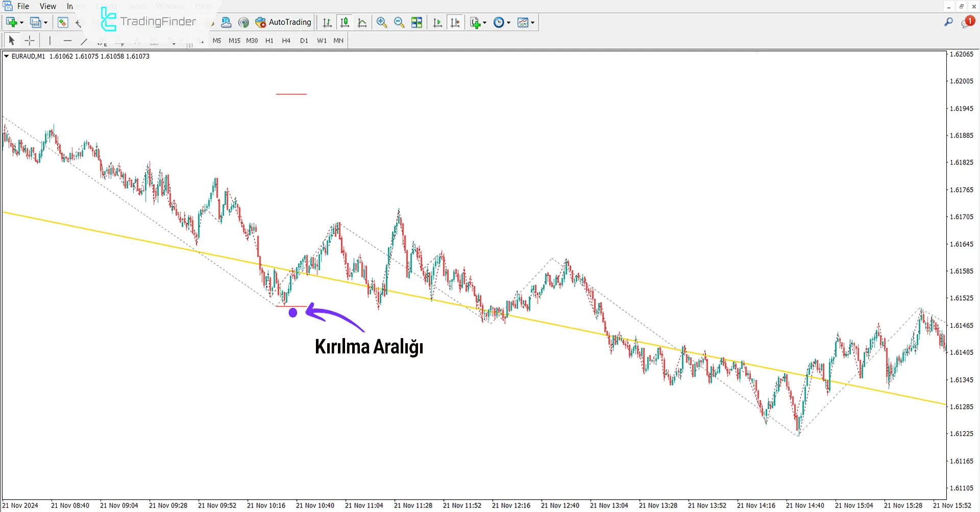Toggle chart shift button

pyautogui.click(x=455, y=22)
